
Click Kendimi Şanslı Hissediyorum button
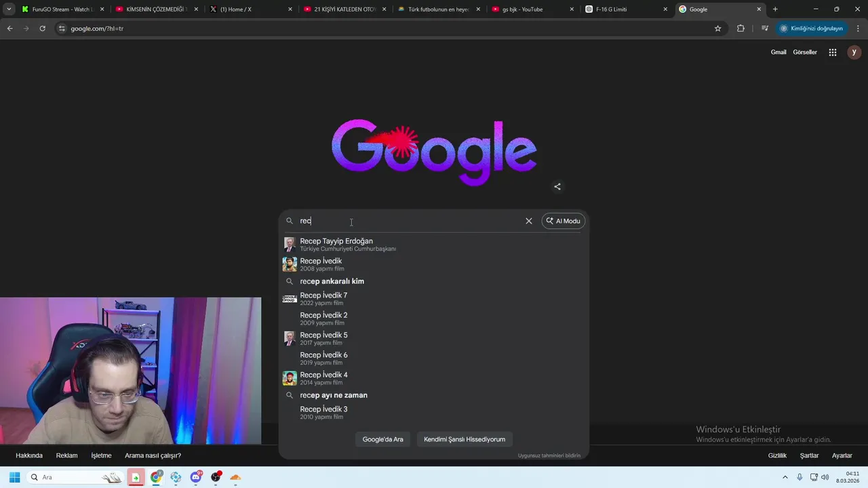pyautogui.click(x=465, y=439)
